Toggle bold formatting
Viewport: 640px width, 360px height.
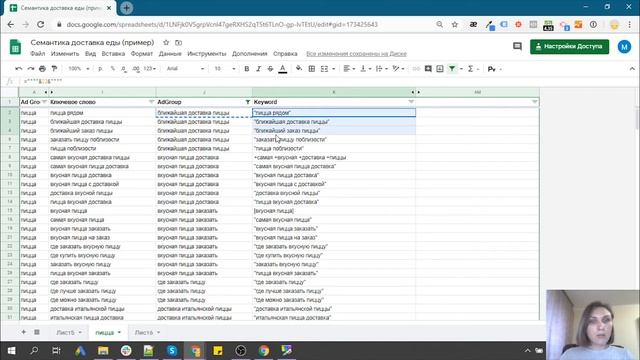point(247,69)
